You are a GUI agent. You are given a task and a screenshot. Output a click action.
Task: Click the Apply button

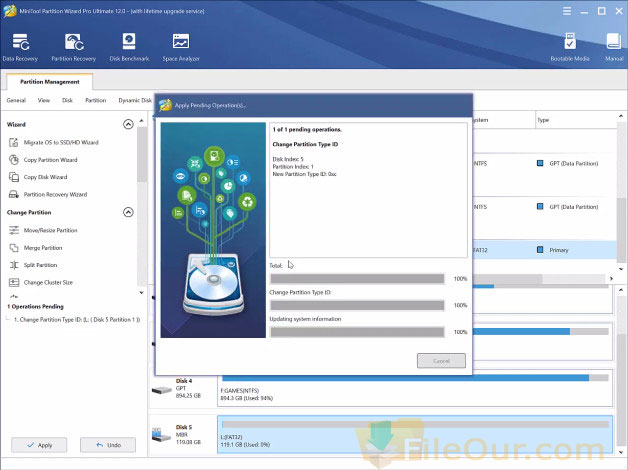[x=39, y=445]
